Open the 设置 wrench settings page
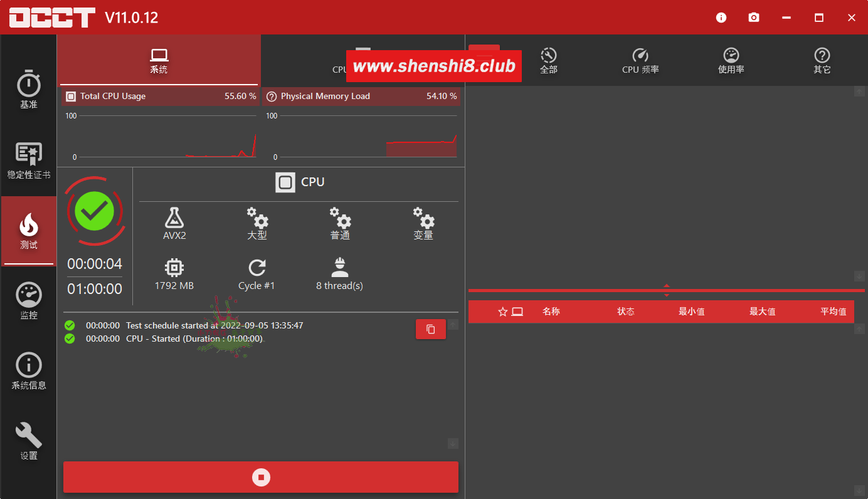868x499 pixels. click(x=28, y=441)
